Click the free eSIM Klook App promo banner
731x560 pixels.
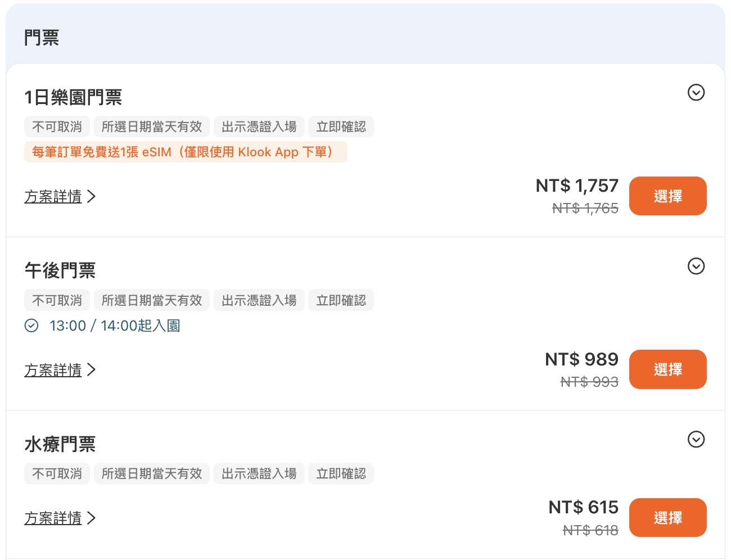(185, 152)
